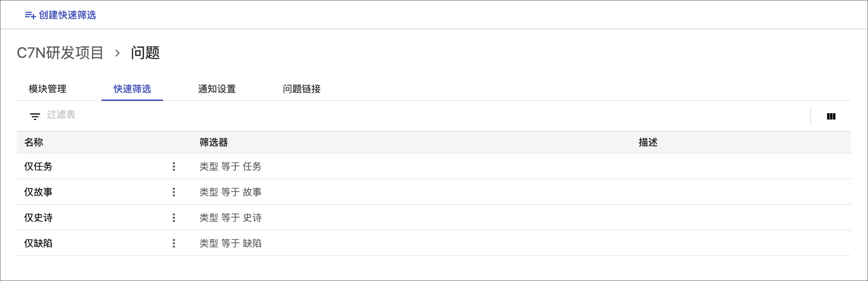Open the more-actions menu for 仅史诗
The width and height of the screenshot is (868, 281).
click(x=174, y=218)
